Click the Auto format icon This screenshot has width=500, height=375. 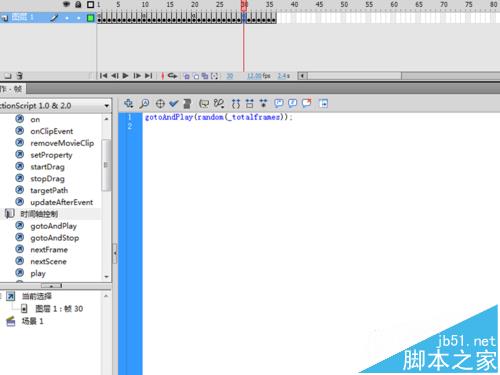coord(187,104)
